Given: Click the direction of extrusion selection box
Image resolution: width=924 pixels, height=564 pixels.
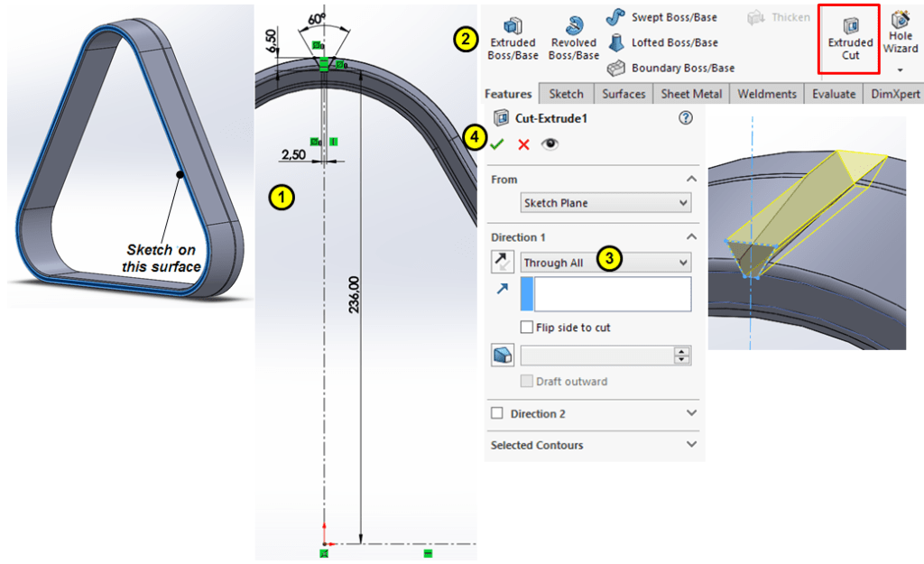Looking at the screenshot, I should click(612, 294).
